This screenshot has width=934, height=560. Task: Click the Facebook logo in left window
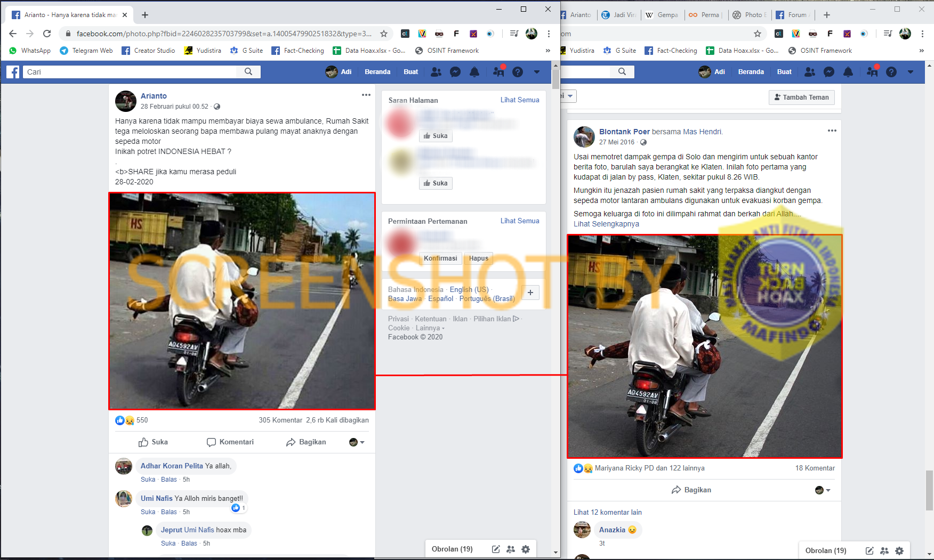coord(13,72)
